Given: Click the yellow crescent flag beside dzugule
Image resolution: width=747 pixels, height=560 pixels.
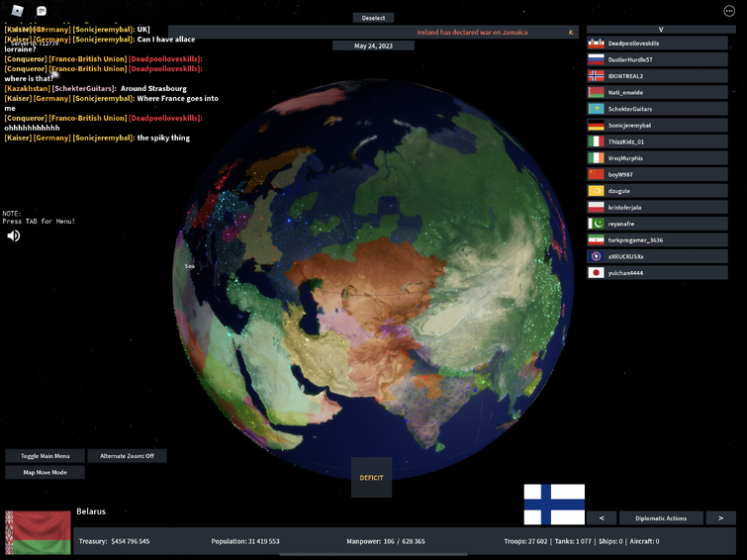Looking at the screenshot, I should pos(596,191).
